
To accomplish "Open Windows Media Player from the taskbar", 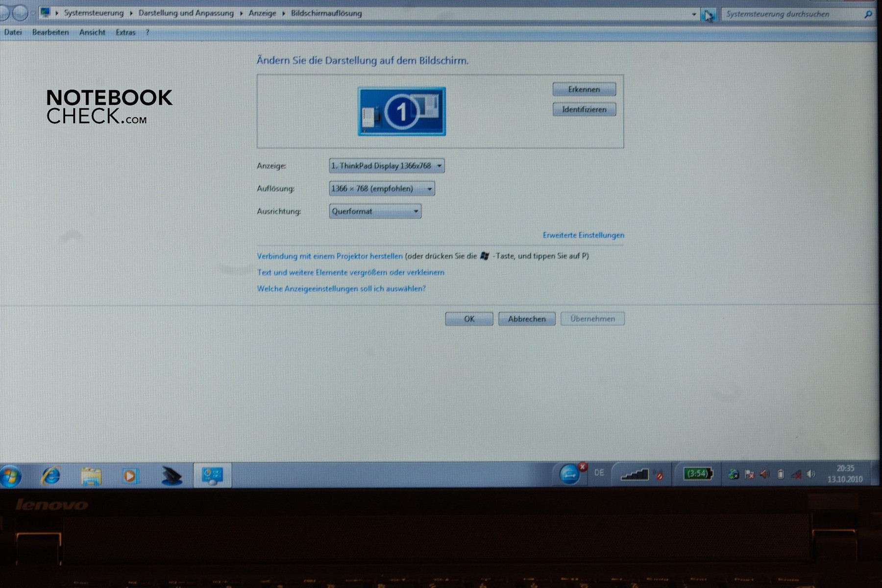I will pyautogui.click(x=130, y=476).
